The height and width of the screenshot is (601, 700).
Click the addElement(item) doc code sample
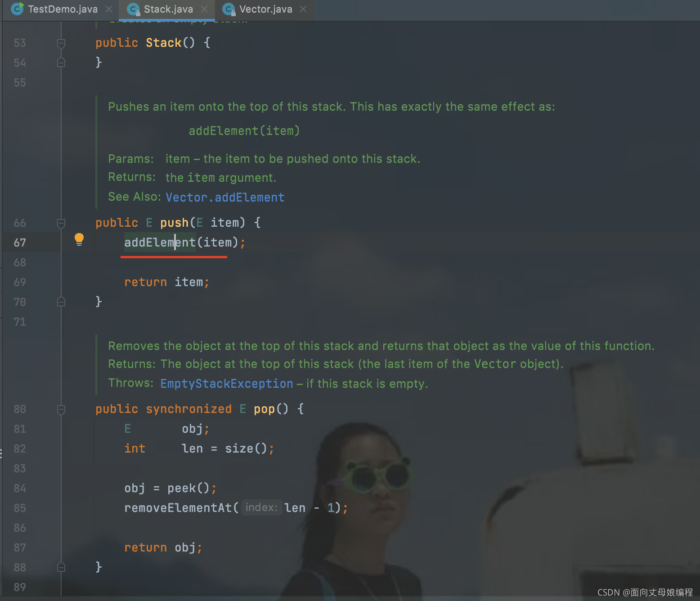tap(244, 131)
